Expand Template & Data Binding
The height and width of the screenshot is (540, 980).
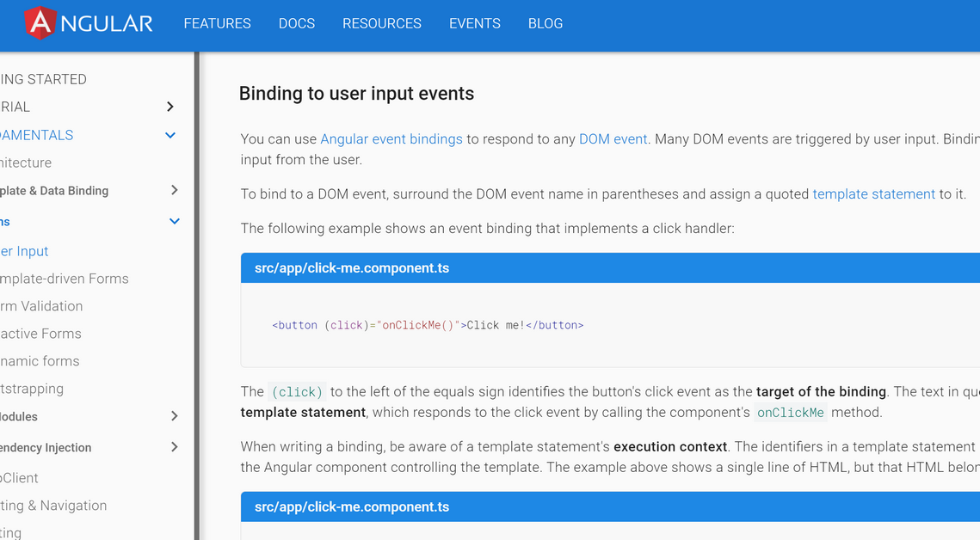tap(174, 190)
